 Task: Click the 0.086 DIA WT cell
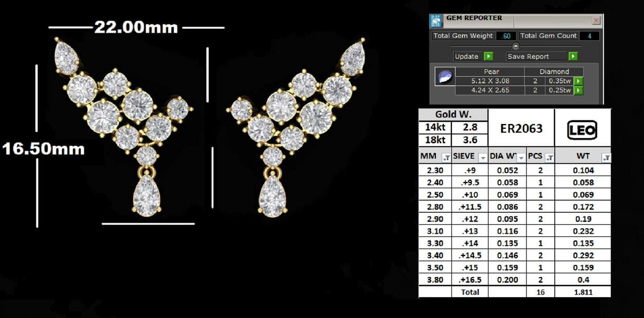tap(508, 206)
